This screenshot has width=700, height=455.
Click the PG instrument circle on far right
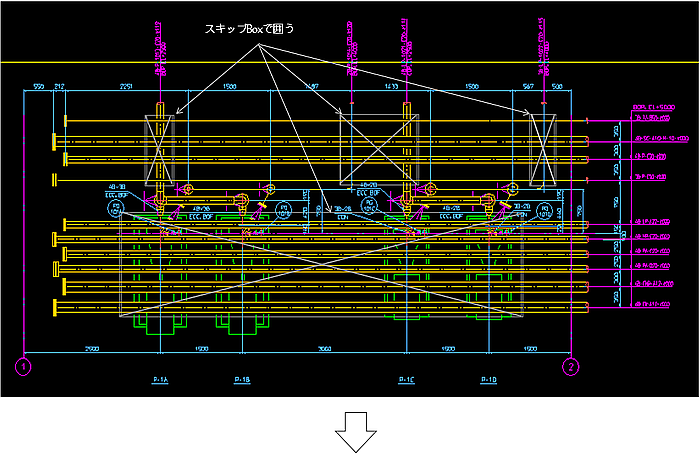pyautogui.click(x=545, y=209)
